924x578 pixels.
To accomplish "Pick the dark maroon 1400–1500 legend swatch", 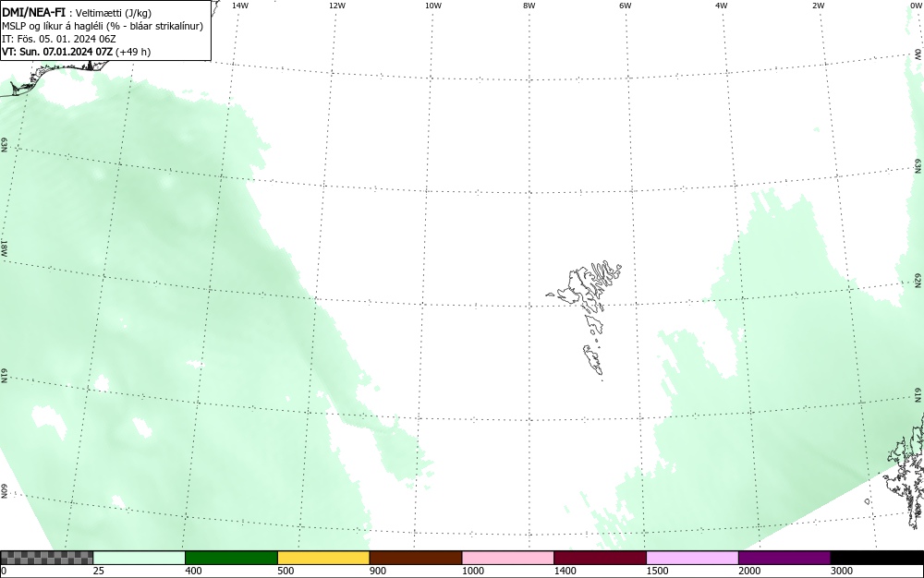I will click(600, 558).
